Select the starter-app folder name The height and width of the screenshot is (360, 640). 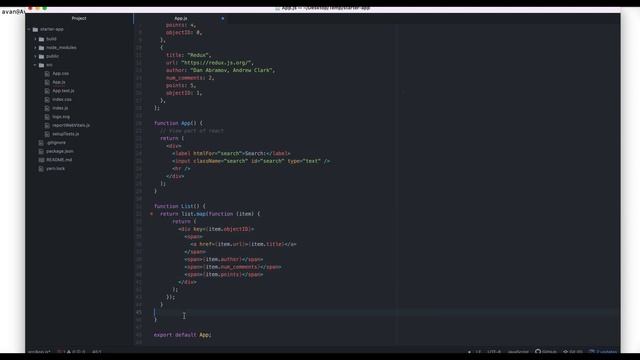[52, 29]
